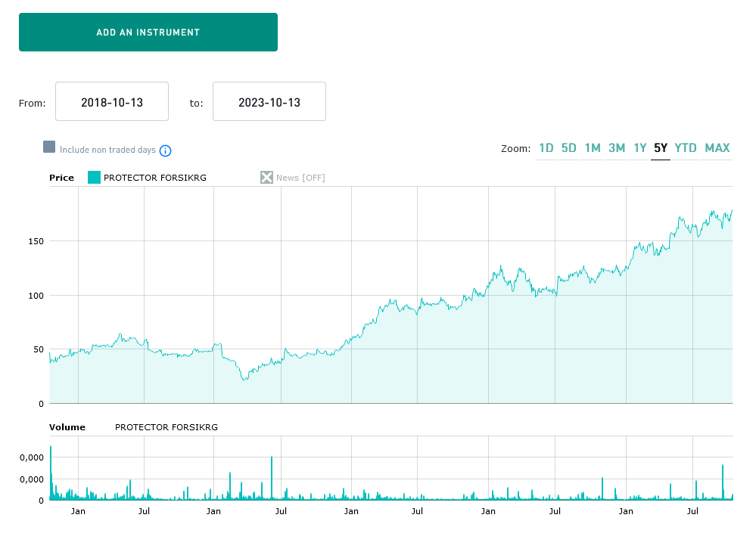Click the teal PROTECTOR FORSIKRG price legend swatch
Image resolution: width=756 pixels, height=555 pixels.
click(94, 178)
